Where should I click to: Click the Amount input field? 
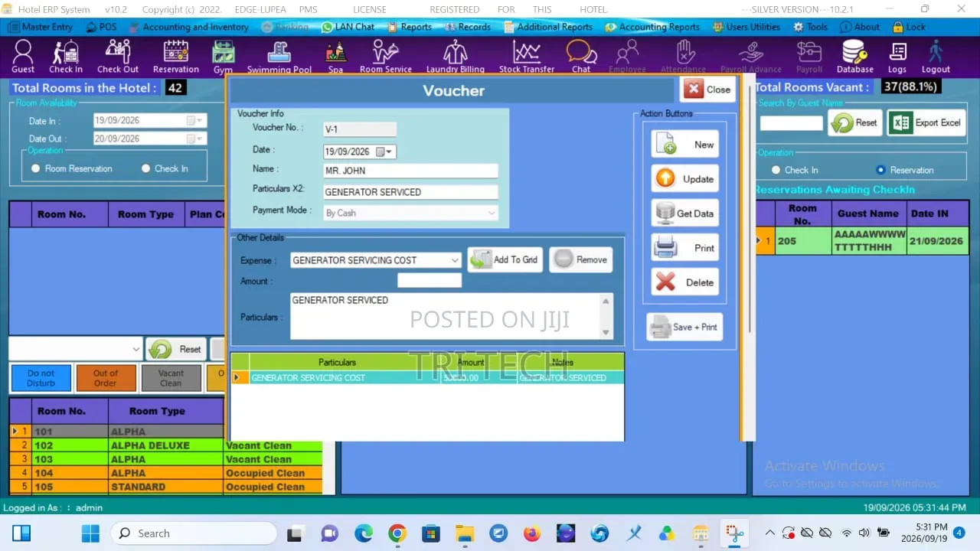tap(430, 281)
